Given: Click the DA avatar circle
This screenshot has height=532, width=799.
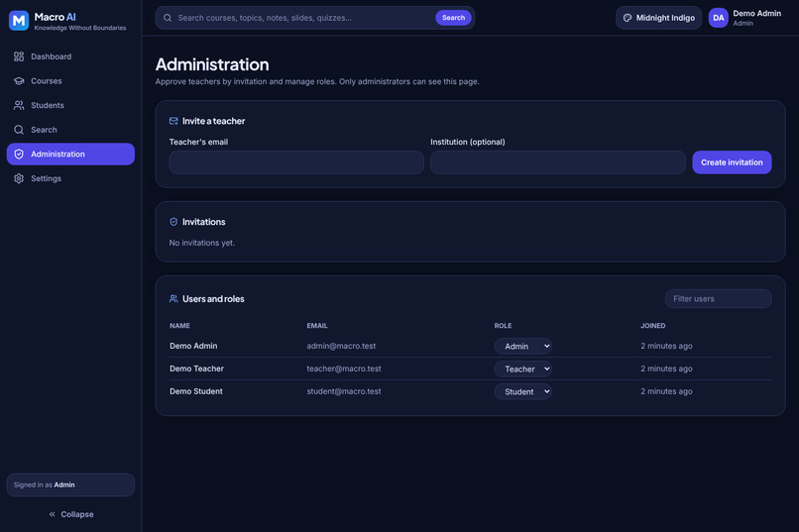Looking at the screenshot, I should pyautogui.click(x=718, y=18).
